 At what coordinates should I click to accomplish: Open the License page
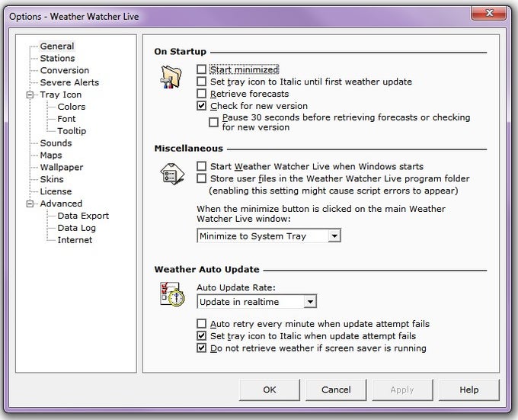point(56,191)
